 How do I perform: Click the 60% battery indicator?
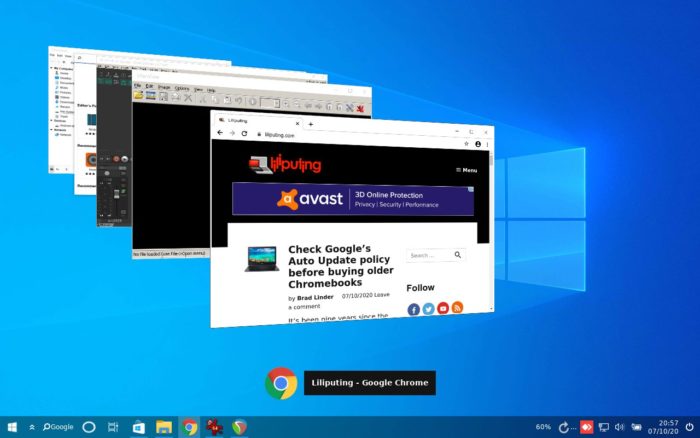[543, 427]
